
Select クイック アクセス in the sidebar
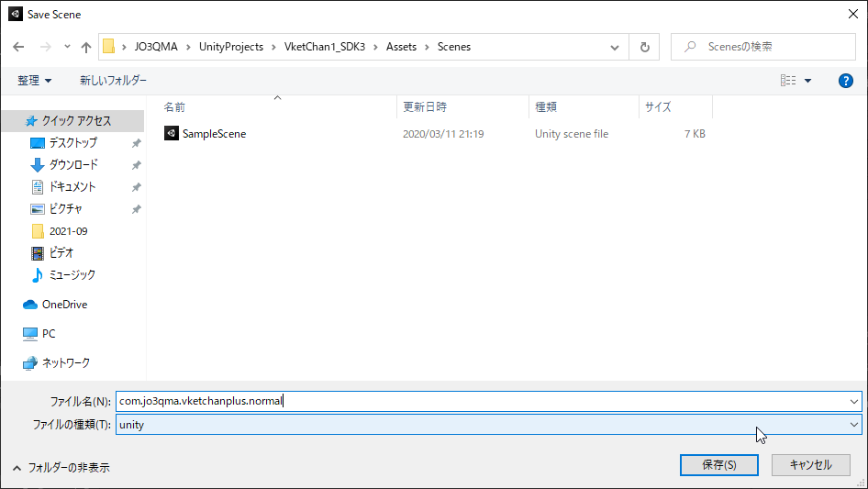[x=72, y=121]
